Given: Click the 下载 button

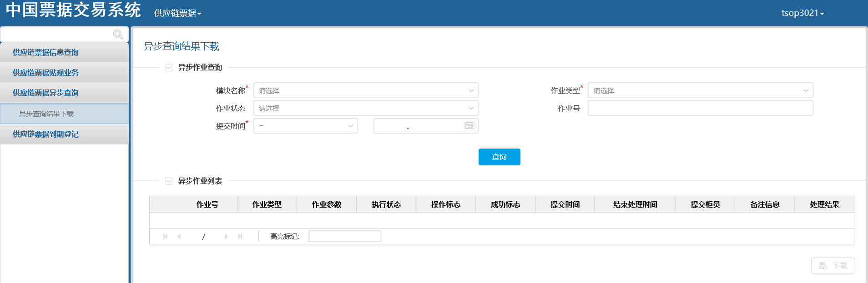Looking at the screenshot, I should [x=833, y=266].
